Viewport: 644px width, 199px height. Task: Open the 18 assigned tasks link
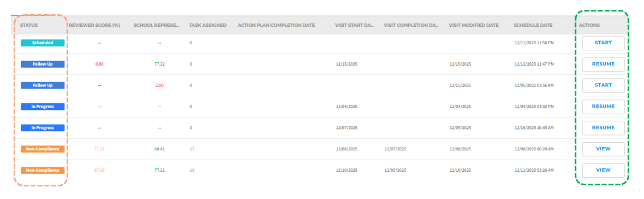pos(192,170)
